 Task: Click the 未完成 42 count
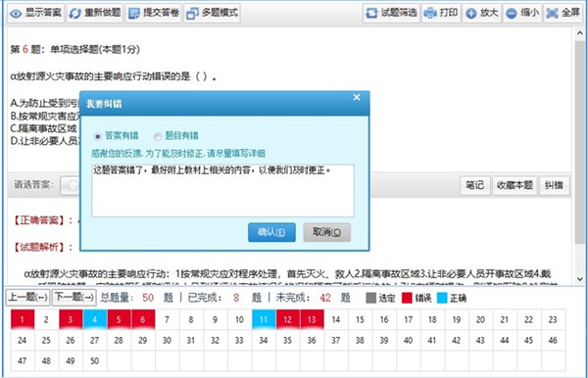click(x=325, y=298)
